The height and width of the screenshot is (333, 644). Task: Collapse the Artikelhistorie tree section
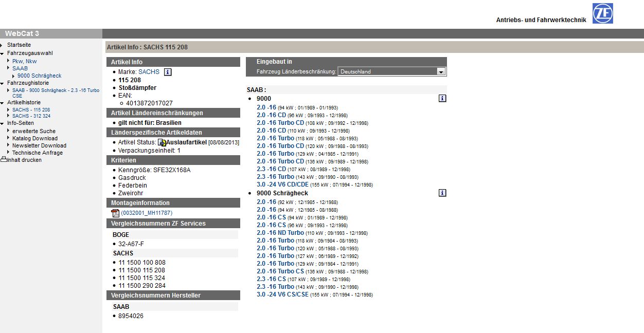tap(2, 103)
